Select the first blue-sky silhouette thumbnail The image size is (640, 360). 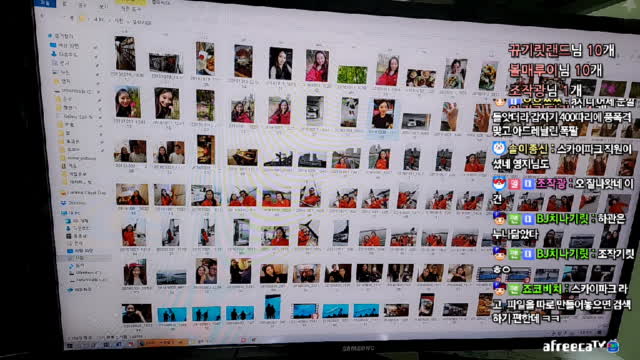coord(172,315)
